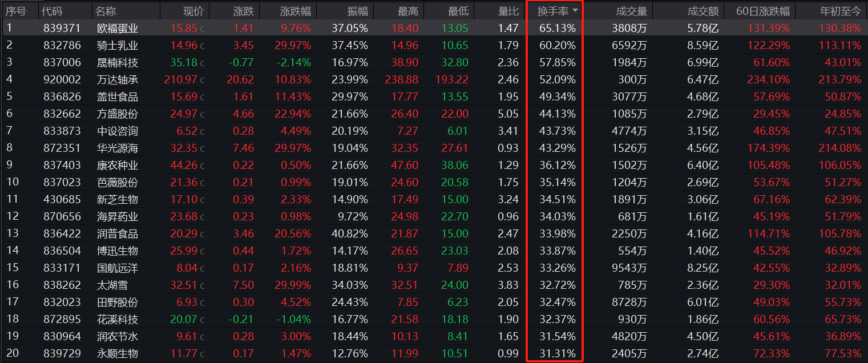The width and height of the screenshot is (868, 363).
Task: Select stock 中设咨询
Action: coord(118,131)
